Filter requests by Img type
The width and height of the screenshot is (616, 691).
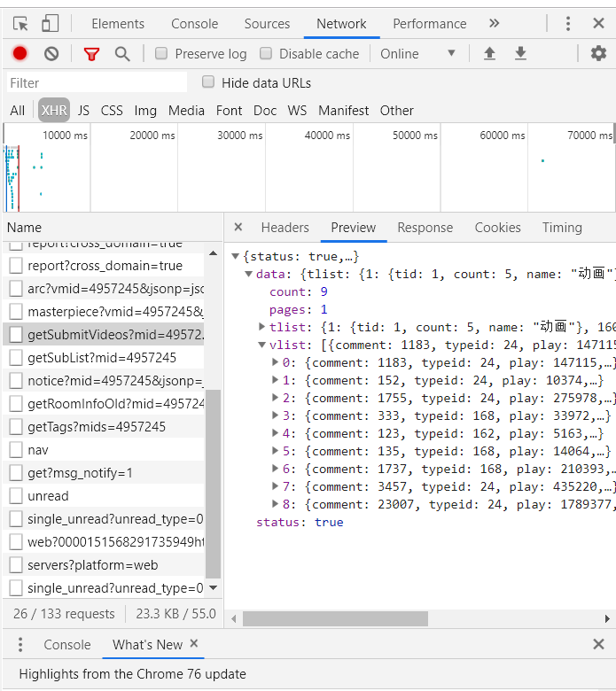click(x=145, y=110)
